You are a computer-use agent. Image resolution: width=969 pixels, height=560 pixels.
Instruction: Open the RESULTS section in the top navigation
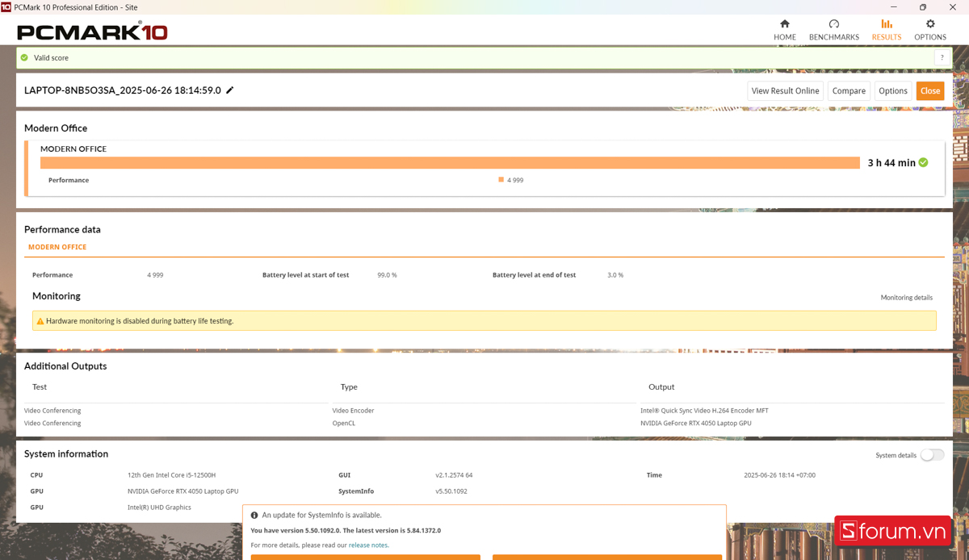[x=886, y=30]
